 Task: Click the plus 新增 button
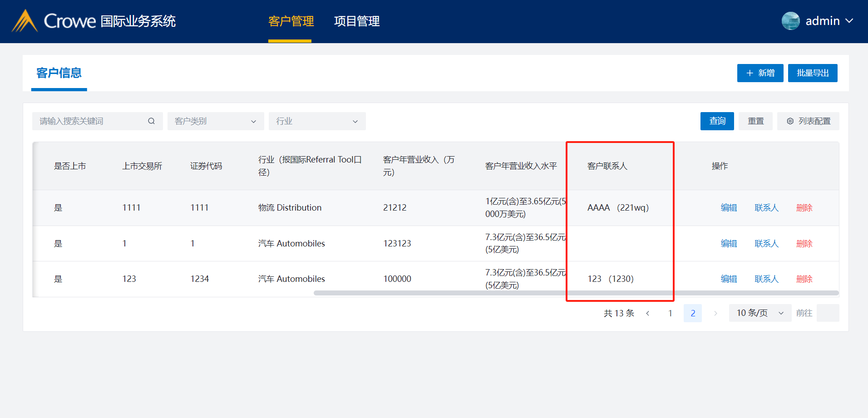click(x=760, y=73)
